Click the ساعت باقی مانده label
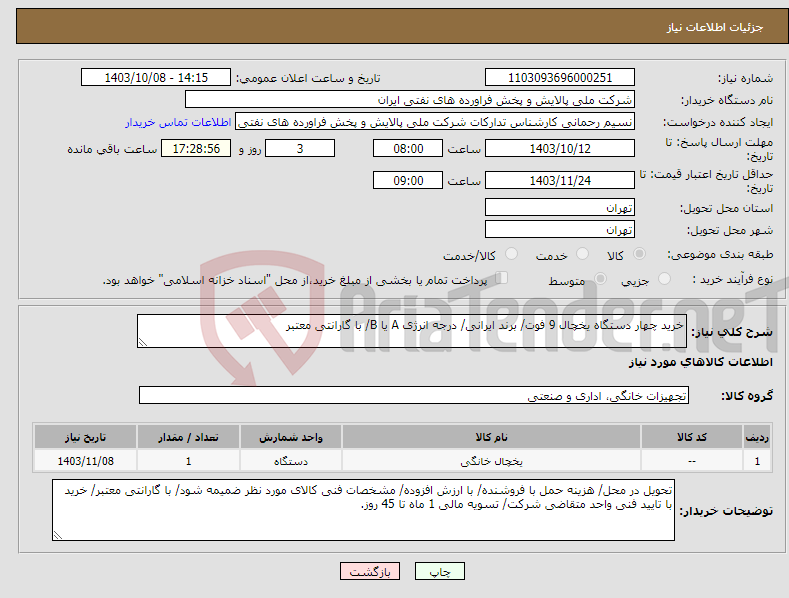Screen dimensions: 789x598 click(x=112, y=150)
